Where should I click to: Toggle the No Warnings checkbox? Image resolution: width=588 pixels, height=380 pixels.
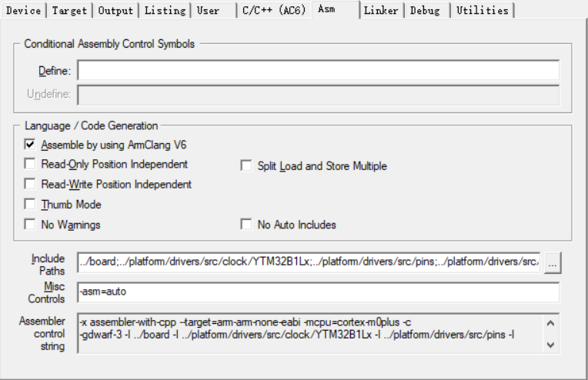(x=30, y=225)
